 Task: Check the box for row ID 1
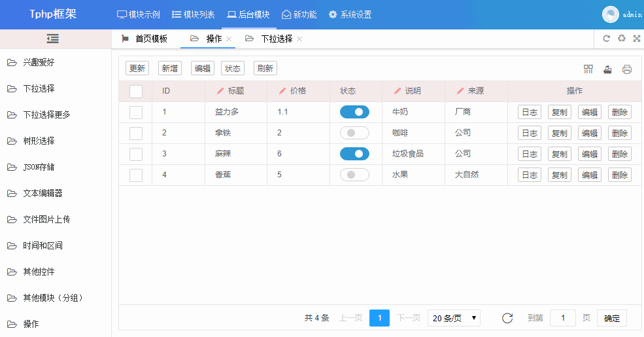136,112
